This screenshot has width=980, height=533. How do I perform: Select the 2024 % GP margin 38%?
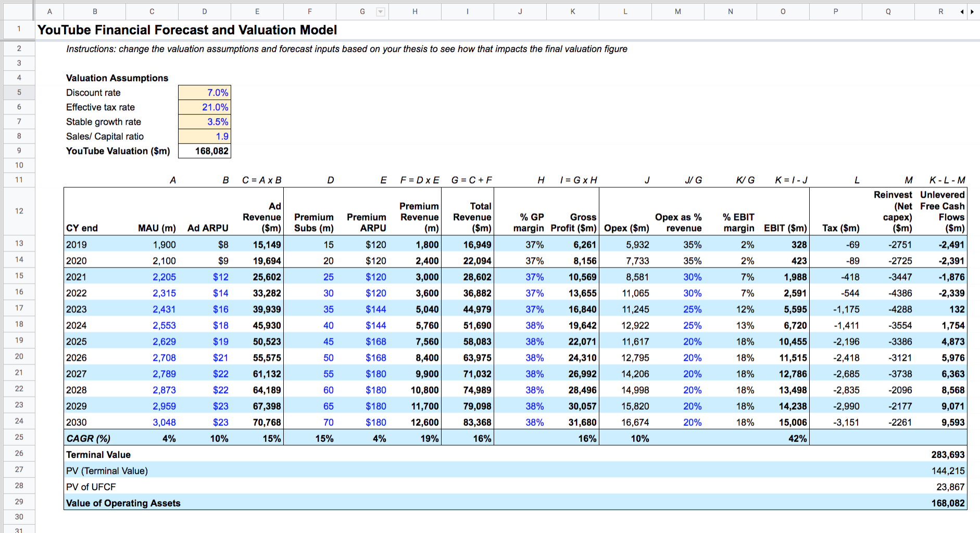[520, 325]
